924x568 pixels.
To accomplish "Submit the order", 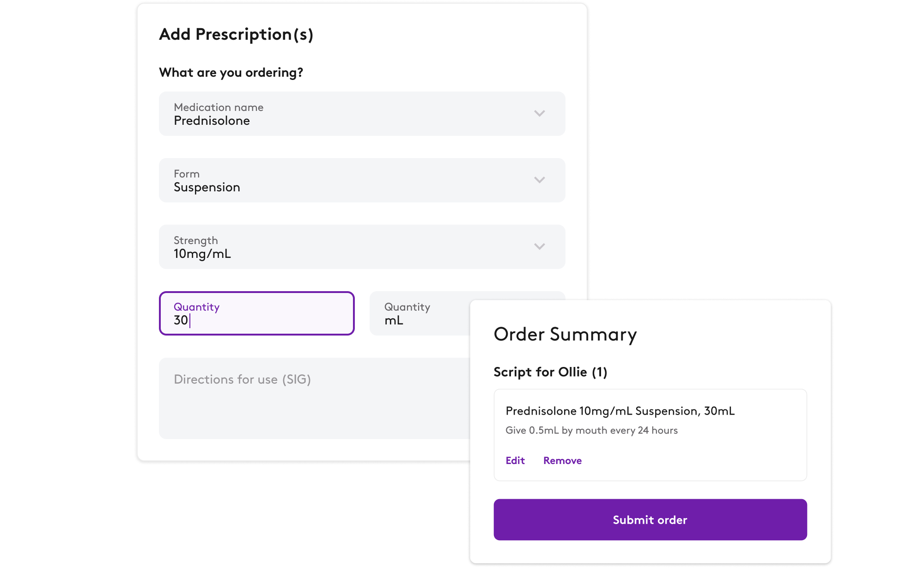I will coord(650,519).
